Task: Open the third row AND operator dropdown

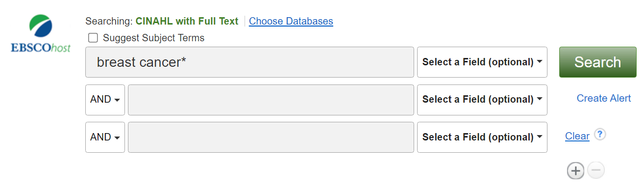Action: tap(105, 137)
